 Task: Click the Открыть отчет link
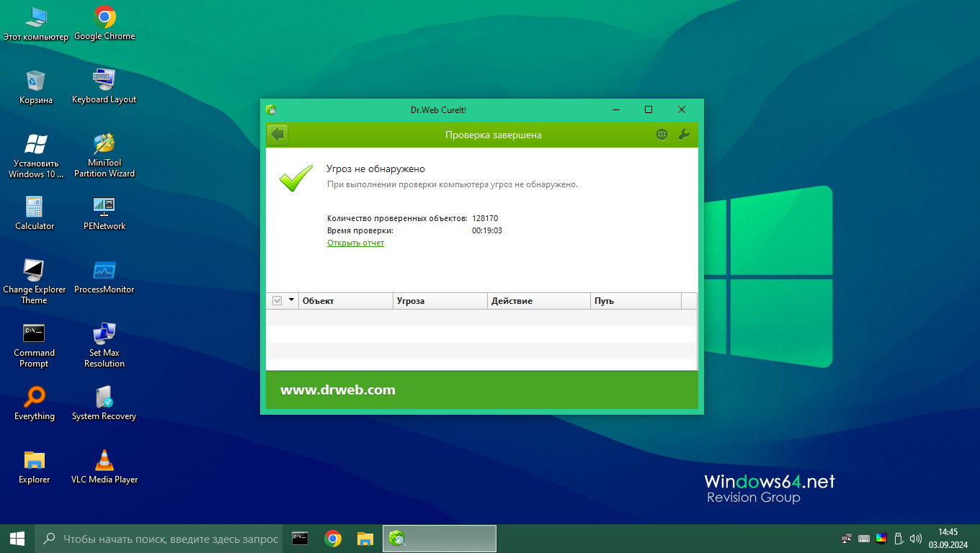tap(355, 243)
